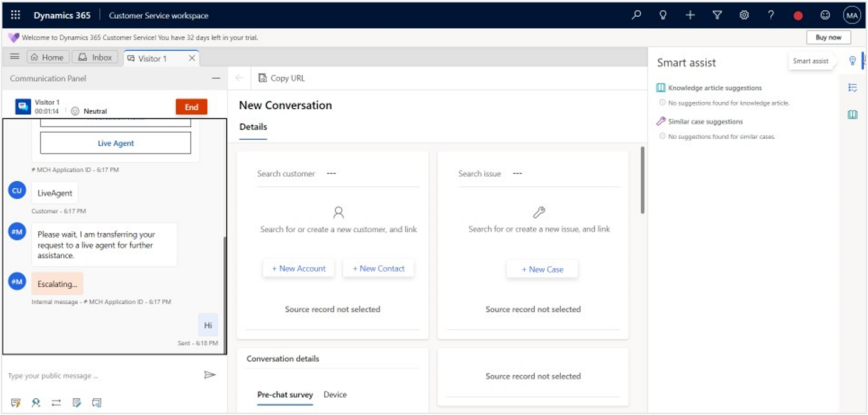Click the 'Hi' sent message bubble
Screen dimensions: 868x415
coord(208,325)
